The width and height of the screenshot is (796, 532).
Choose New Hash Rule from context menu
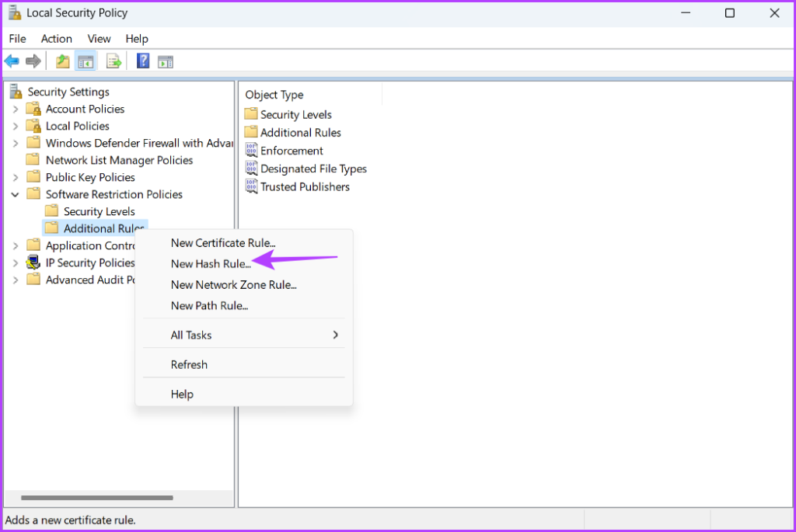pyautogui.click(x=243, y=264)
